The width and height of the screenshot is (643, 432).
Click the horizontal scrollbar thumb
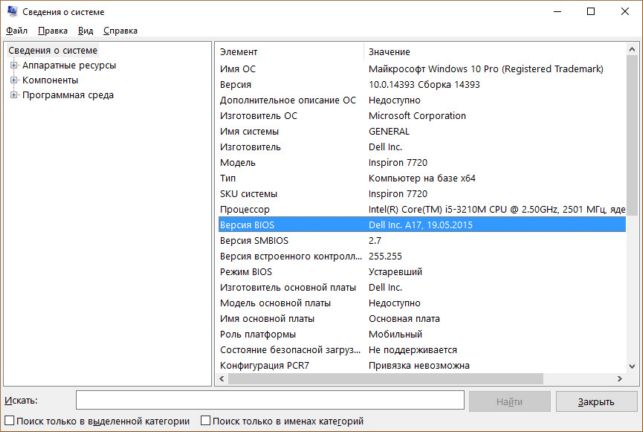click(385, 379)
